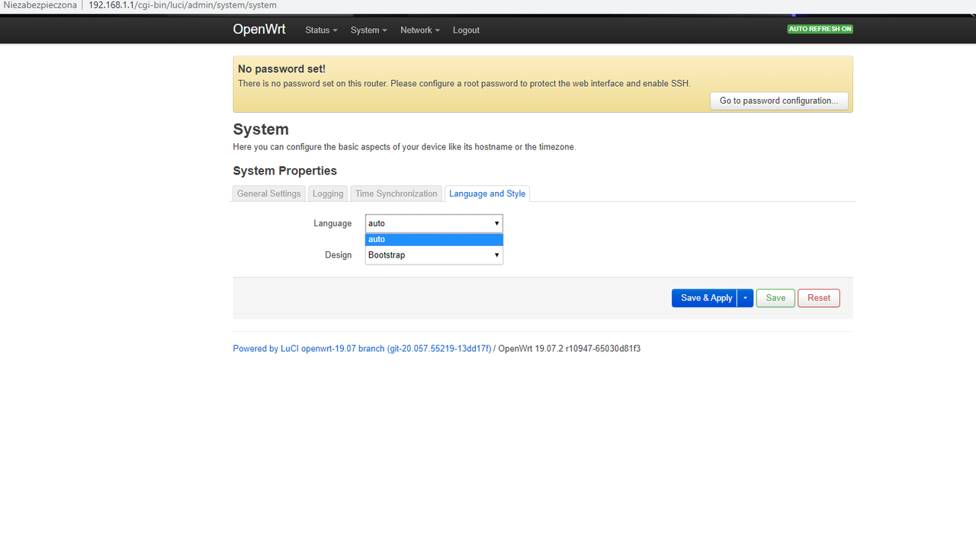Switch to the Logging tab
The width and height of the screenshot is (976, 560).
[328, 194]
